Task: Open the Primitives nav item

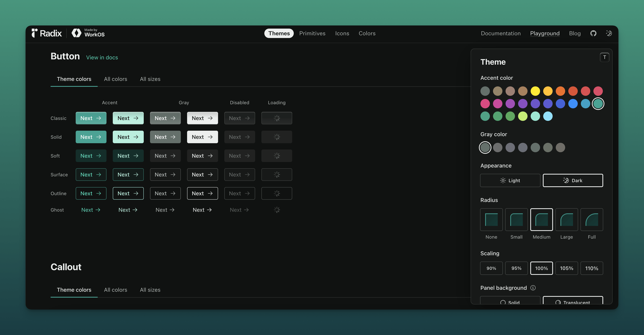Action: click(x=312, y=33)
